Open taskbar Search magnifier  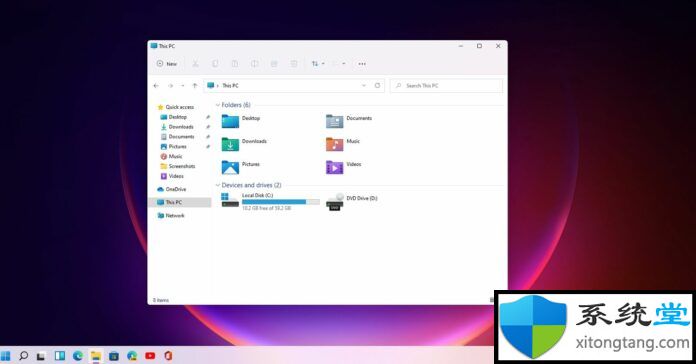pos(23,356)
